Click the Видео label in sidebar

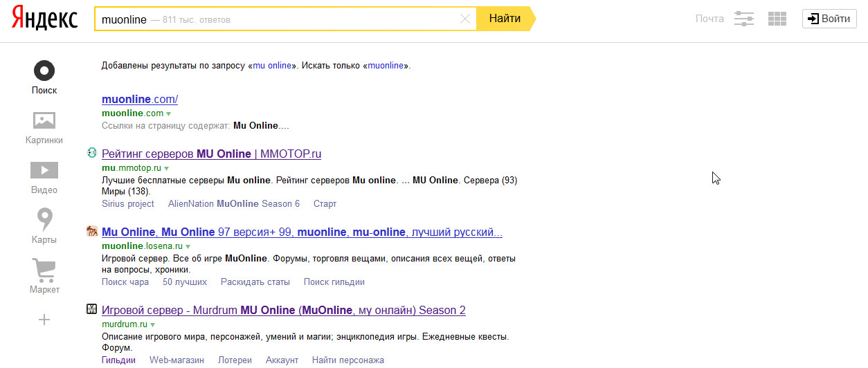44,190
